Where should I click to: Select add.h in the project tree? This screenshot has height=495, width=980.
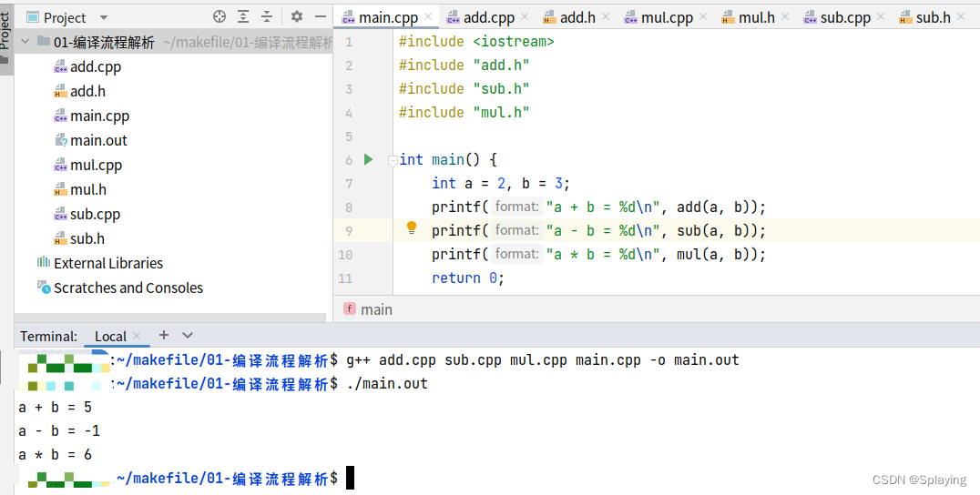[x=80, y=92]
